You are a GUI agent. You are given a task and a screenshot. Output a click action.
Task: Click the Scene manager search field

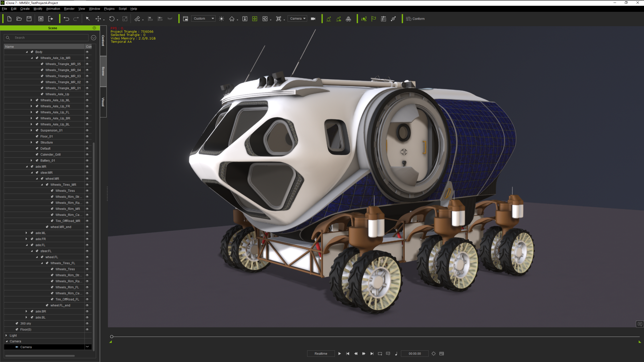46,38
